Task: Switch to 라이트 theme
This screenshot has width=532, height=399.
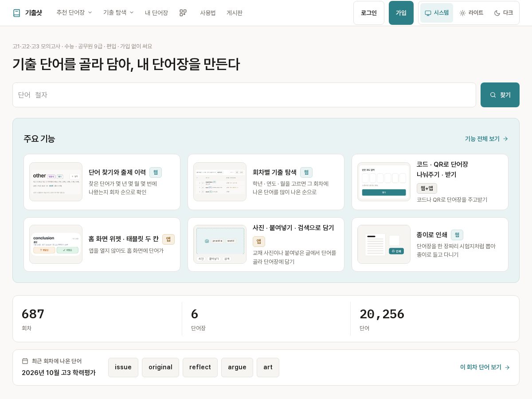Action: point(471,13)
